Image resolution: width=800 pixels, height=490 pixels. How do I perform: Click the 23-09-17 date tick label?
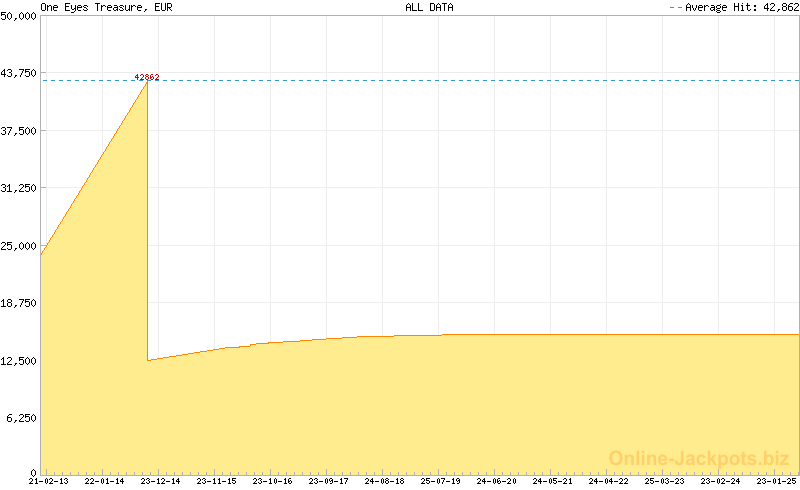coord(328,481)
